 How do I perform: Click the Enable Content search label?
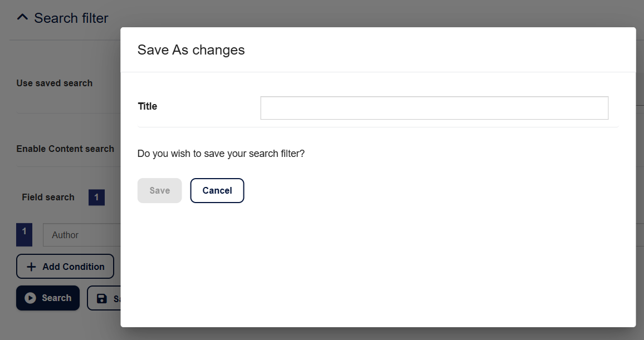65,149
